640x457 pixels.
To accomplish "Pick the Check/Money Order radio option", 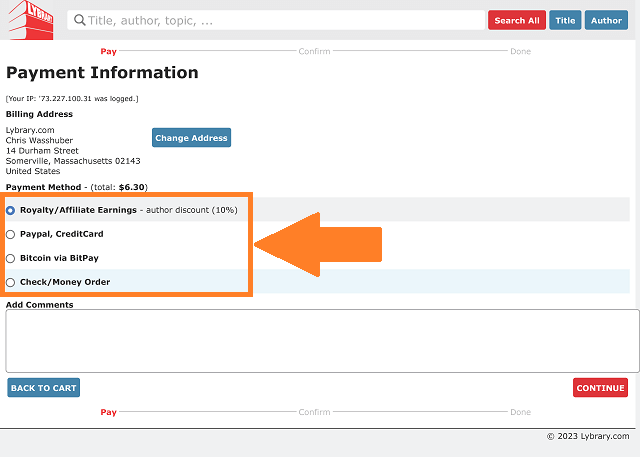I will 11,282.
